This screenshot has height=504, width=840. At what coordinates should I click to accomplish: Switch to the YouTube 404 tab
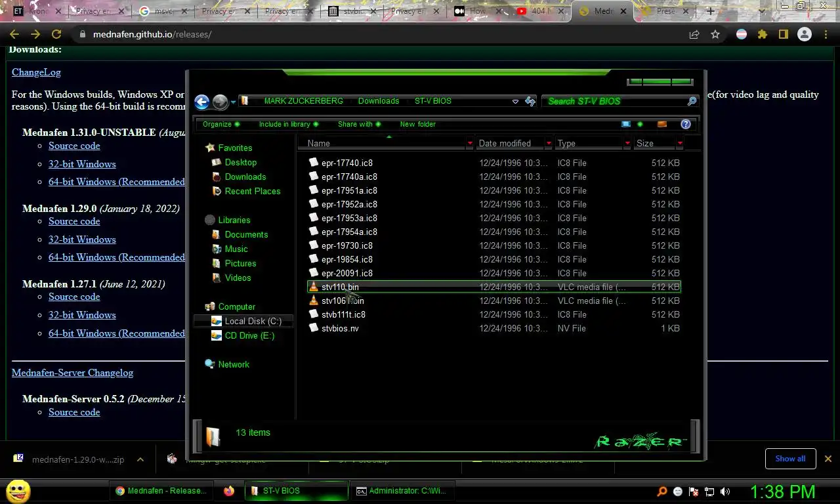pos(539,11)
